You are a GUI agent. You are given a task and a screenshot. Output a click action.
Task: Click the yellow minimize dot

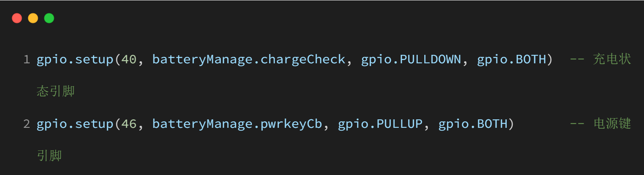click(x=33, y=18)
